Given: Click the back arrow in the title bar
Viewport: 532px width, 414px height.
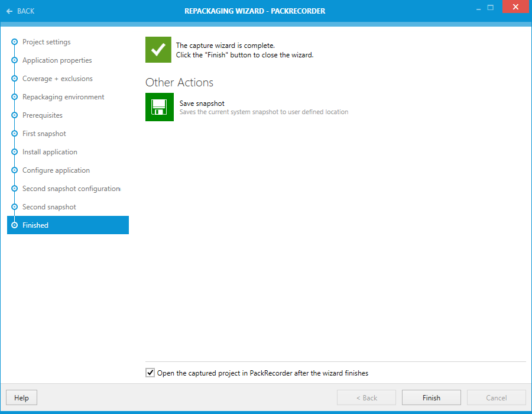Looking at the screenshot, I should point(8,11).
